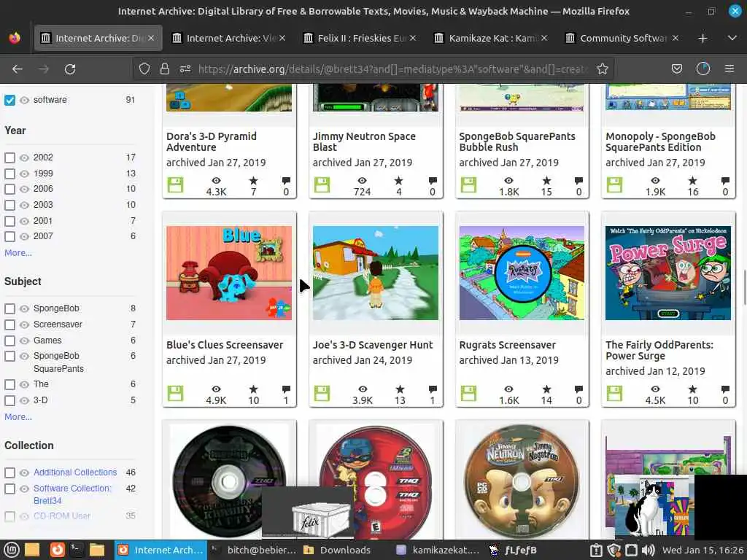Open Blue's Clues Screensaver title link
This screenshot has width=747, height=560.
tap(225, 345)
